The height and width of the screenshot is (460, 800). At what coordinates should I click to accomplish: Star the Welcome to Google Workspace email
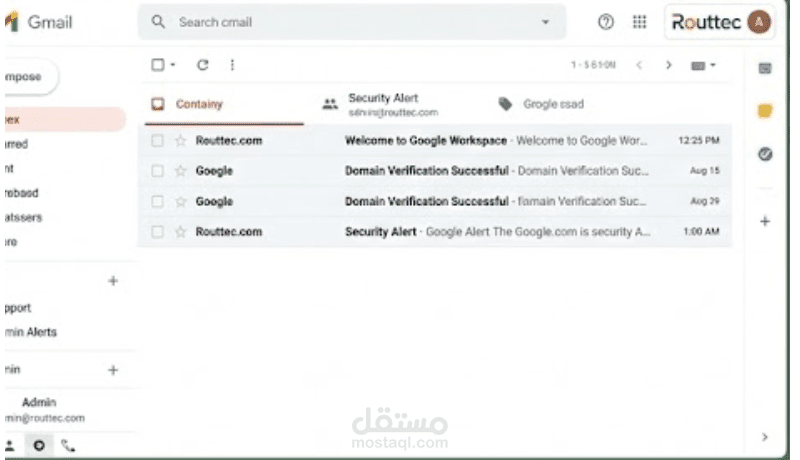click(x=180, y=140)
